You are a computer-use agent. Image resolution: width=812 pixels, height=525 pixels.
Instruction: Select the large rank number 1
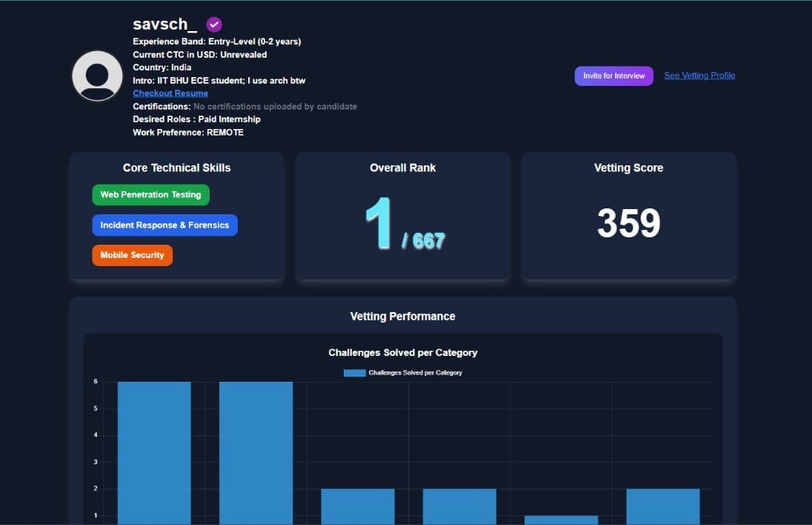pyautogui.click(x=379, y=223)
